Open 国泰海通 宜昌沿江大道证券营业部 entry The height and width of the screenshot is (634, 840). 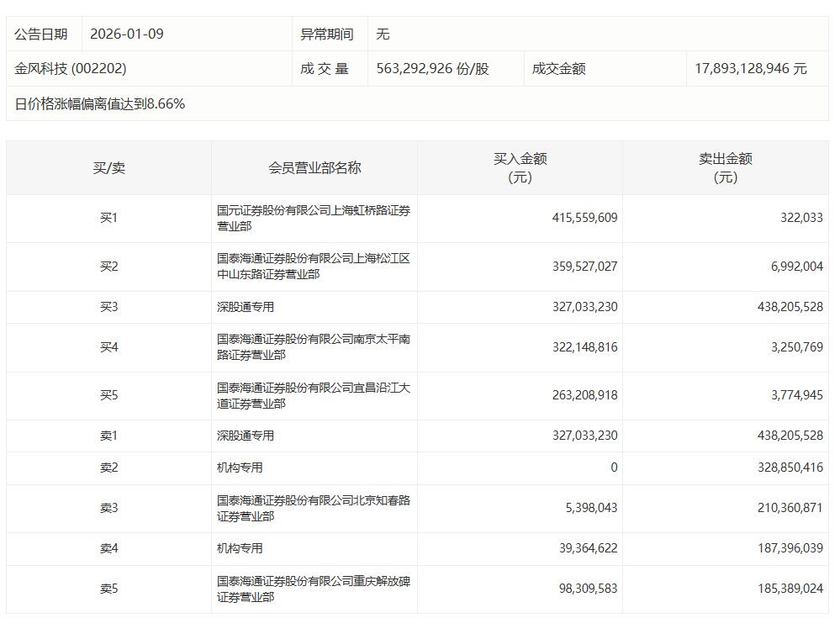(x=314, y=396)
